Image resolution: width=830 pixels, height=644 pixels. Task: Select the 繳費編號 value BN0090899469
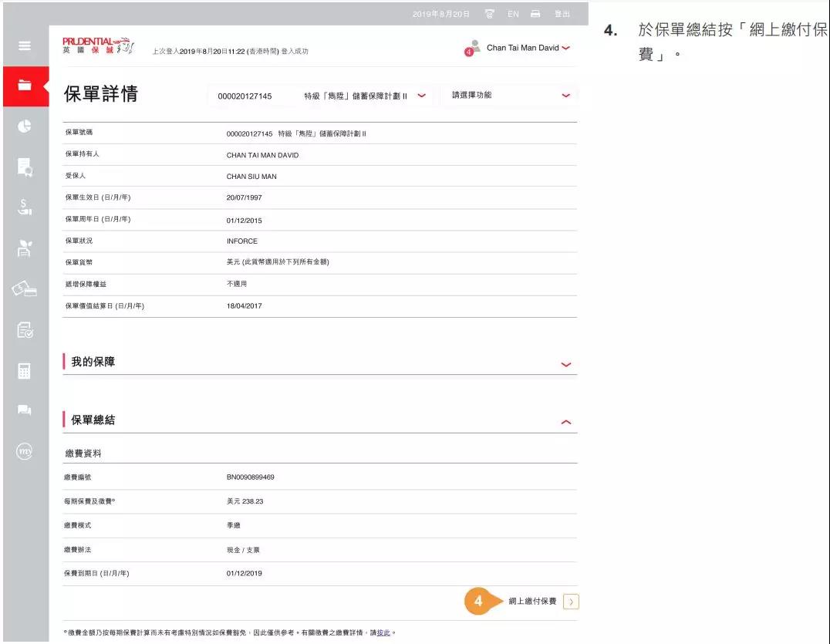pos(251,477)
